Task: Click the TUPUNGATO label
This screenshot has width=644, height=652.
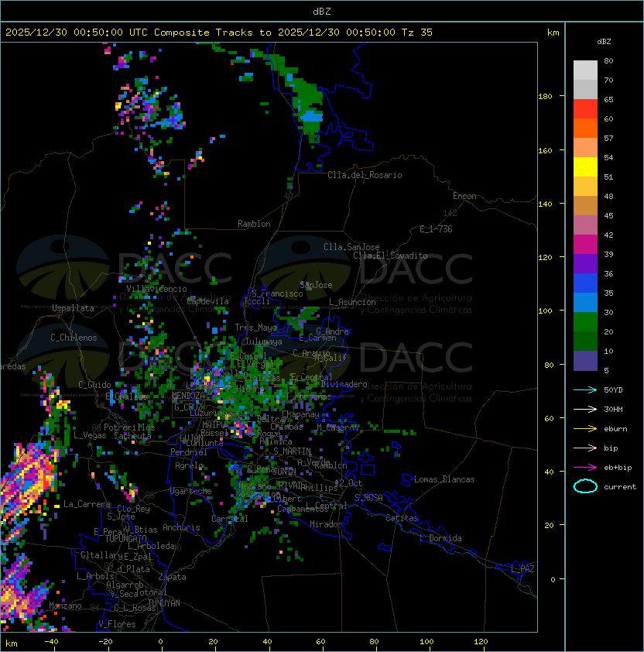Action: [x=125, y=539]
